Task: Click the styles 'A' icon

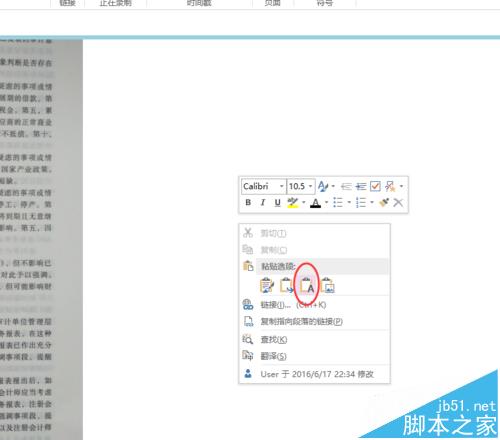Action: click(322, 186)
